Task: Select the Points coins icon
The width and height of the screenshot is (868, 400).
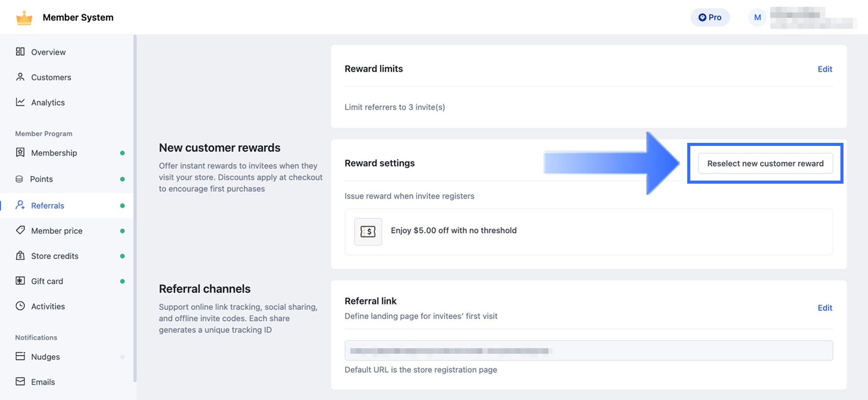Action: (19, 179)
